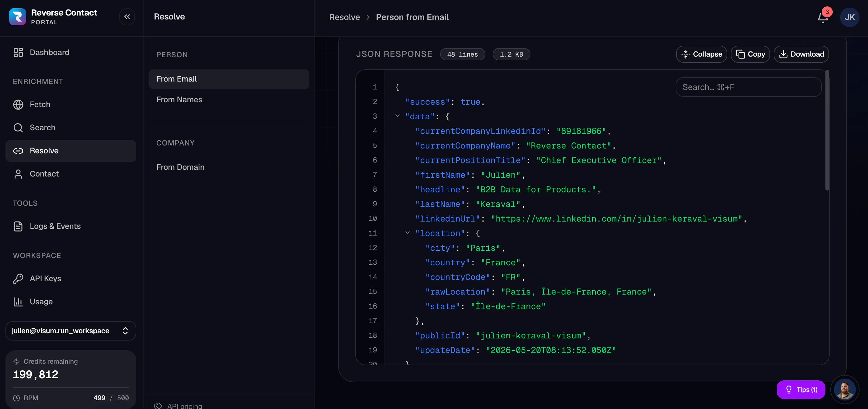Click the Usage bar chart icon
Screen dimensions: 868x409
(18, 302)
